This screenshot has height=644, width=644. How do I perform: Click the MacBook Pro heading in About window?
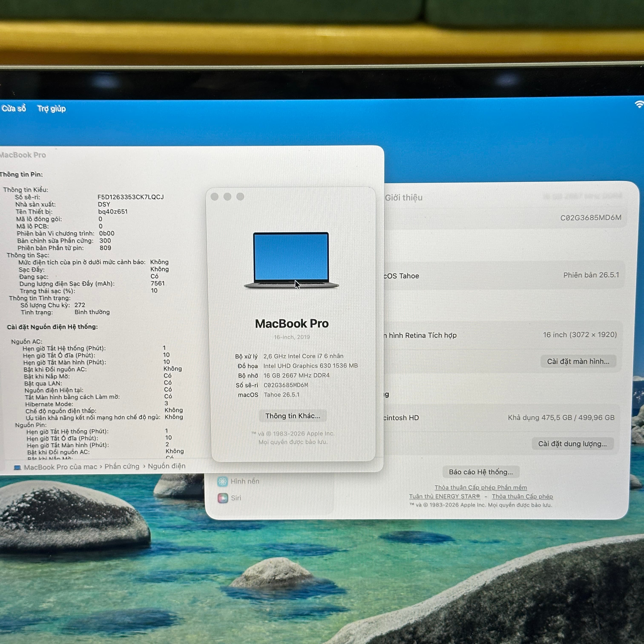(x=292, y=324)
